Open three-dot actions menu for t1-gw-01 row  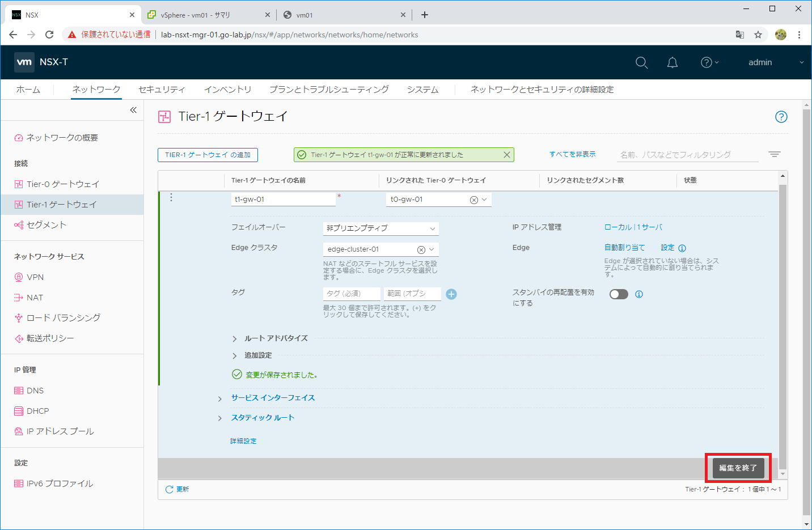coord(171,197)
